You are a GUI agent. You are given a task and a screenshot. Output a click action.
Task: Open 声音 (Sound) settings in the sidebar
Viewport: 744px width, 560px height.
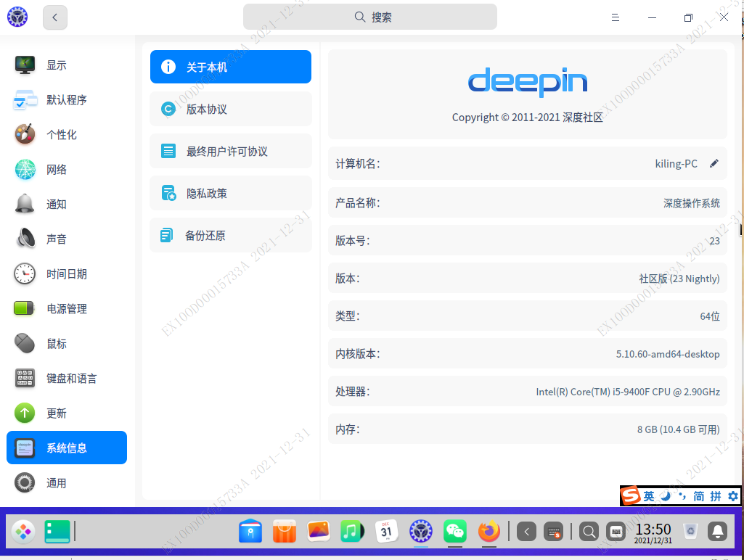[x=58, y=239]
